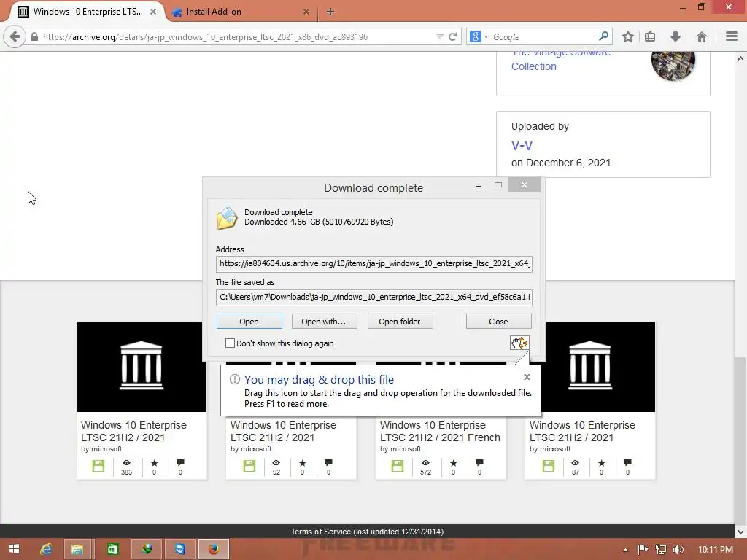The image size is (747, 560).
Task: Click Open with... button
Action: [324, 322]
